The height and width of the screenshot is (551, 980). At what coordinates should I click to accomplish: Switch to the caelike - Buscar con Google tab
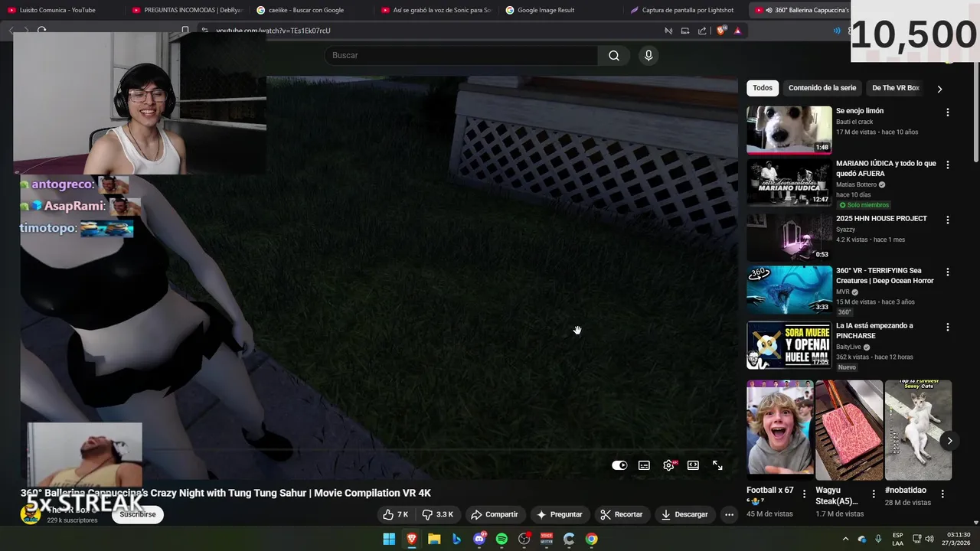305,10
